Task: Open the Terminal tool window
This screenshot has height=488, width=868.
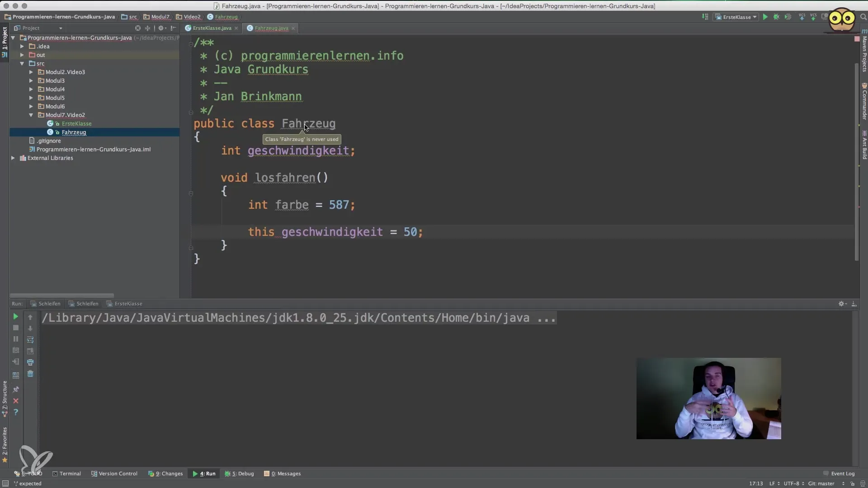Action: coord(66,474)
